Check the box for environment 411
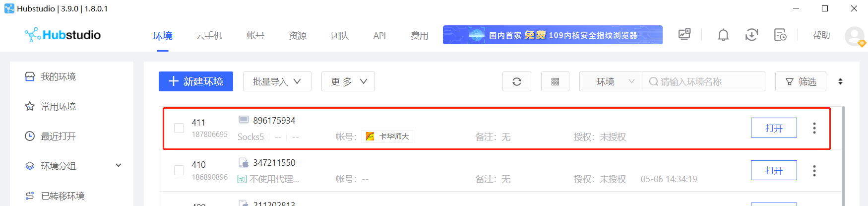This screenshot has height=206, width=868. [x=179, y=128]
